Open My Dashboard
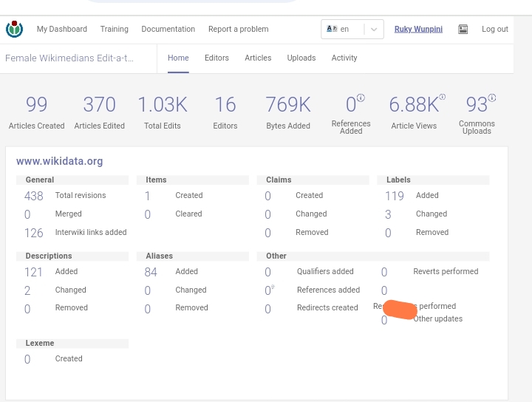This screenshot has height=402, width=532. pyautogui.click(x=62, y=29)
